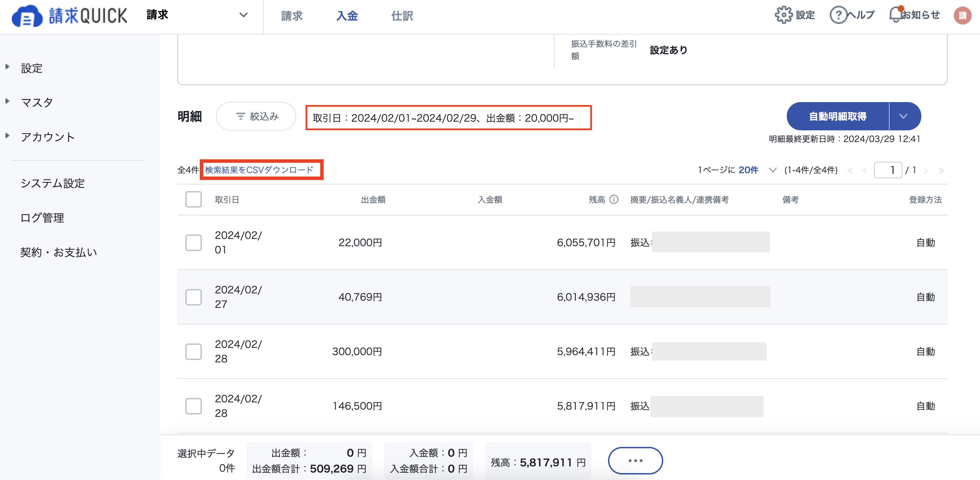Switch to the 仕訳 top tab
This screenshot has height=480, width=980.
tap(402, 16)
